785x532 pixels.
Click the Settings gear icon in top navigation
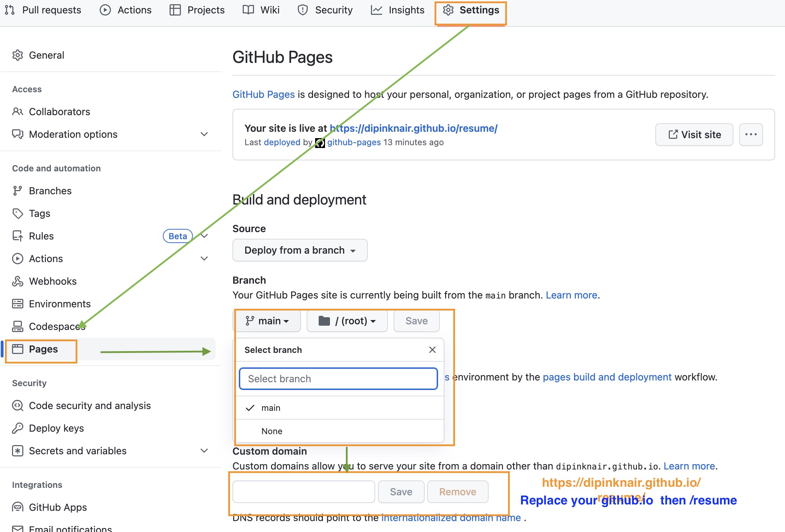point(448,10)
